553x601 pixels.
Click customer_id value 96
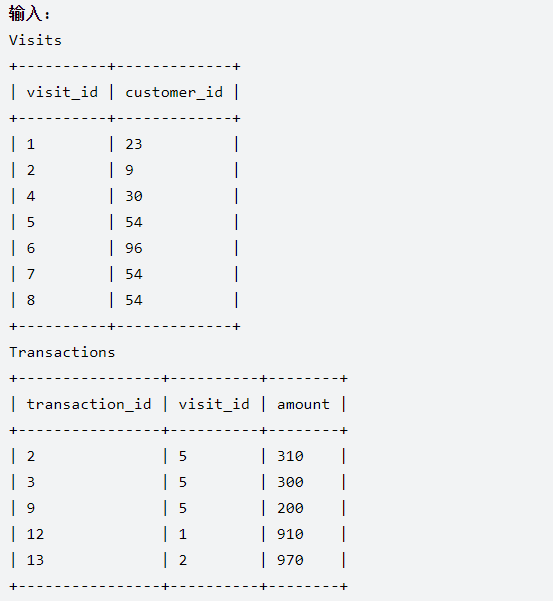(134, 248)
